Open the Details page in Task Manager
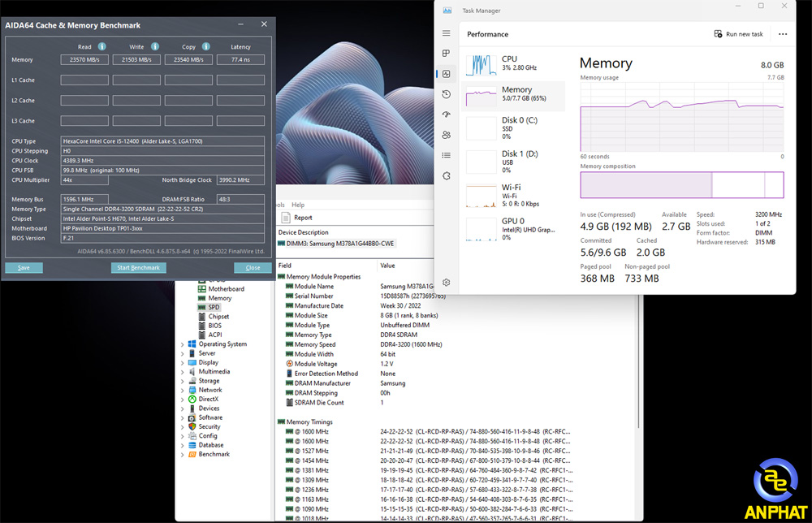 point(447,155)
